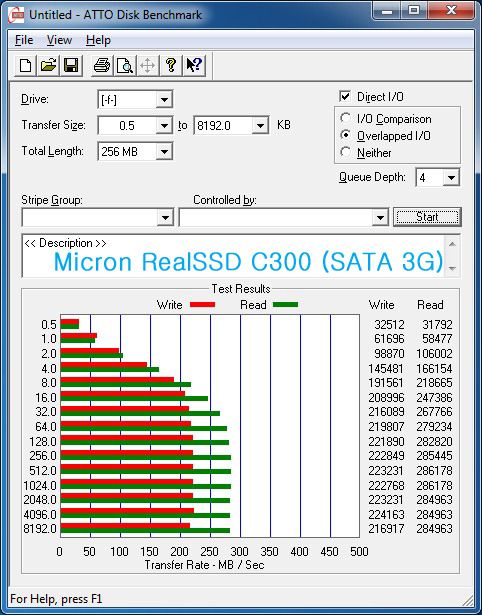The height and width of the screenshot is (615, 482).
Task: Click the green Read legend swatch
Action: 285,304
